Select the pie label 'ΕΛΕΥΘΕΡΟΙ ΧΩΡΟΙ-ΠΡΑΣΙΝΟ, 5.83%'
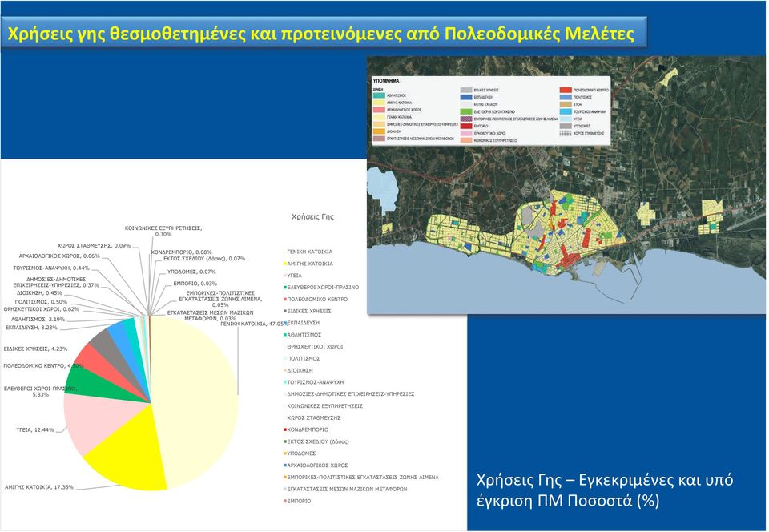 pyautogui.click(x=40, y=391)
